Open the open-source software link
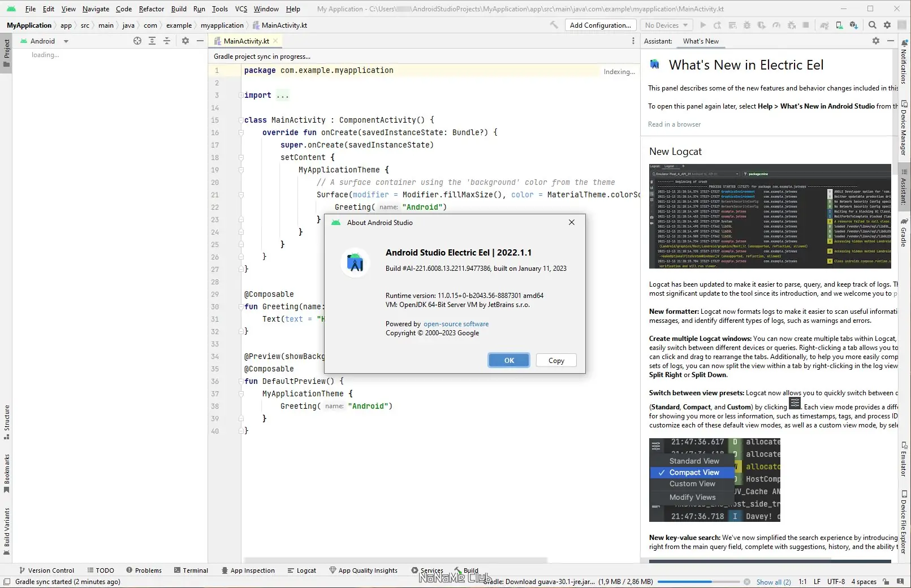The height and width of the screenshot is (588, 911). coord(456,324)
